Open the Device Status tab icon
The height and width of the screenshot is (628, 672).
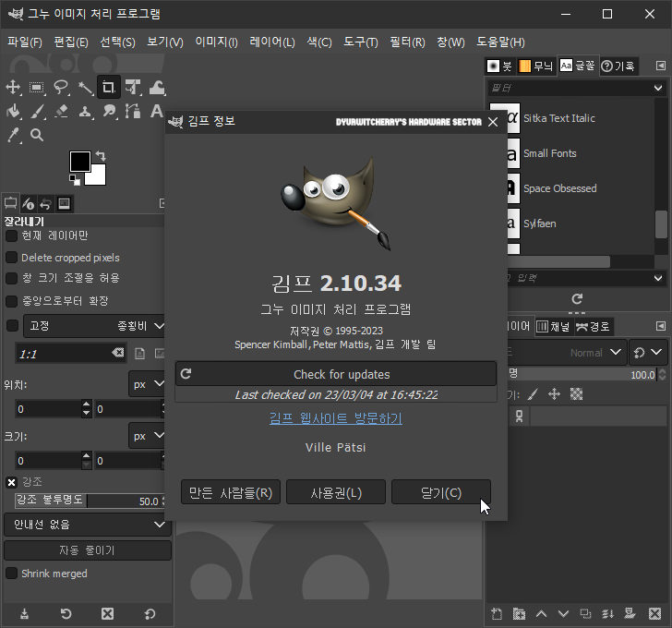(x=28, y=204)
